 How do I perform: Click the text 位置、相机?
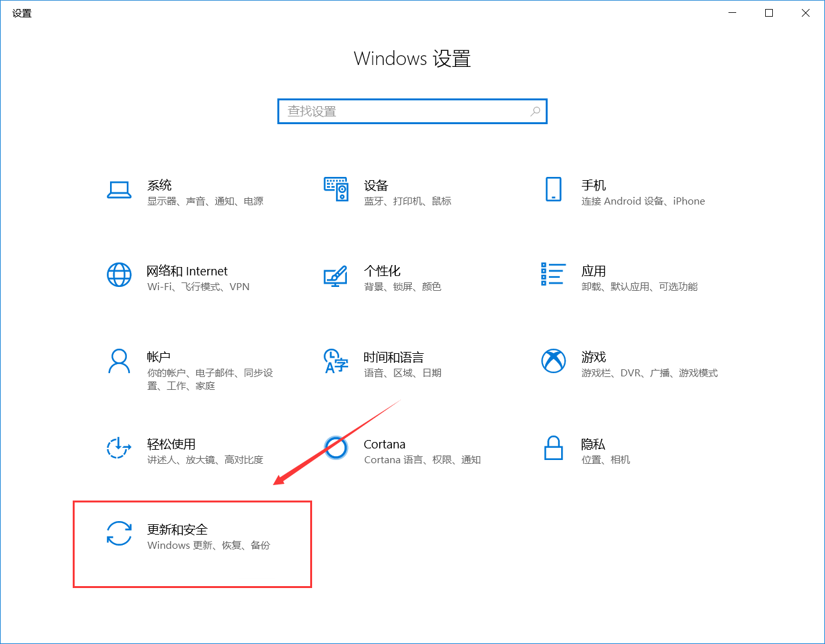pyautogui.click(x=606, y=460)
